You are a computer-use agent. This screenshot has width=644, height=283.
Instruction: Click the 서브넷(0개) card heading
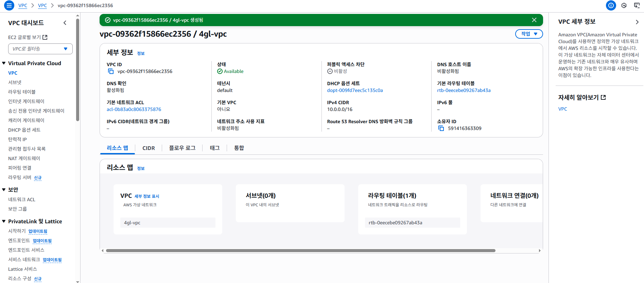coord(261,195)
